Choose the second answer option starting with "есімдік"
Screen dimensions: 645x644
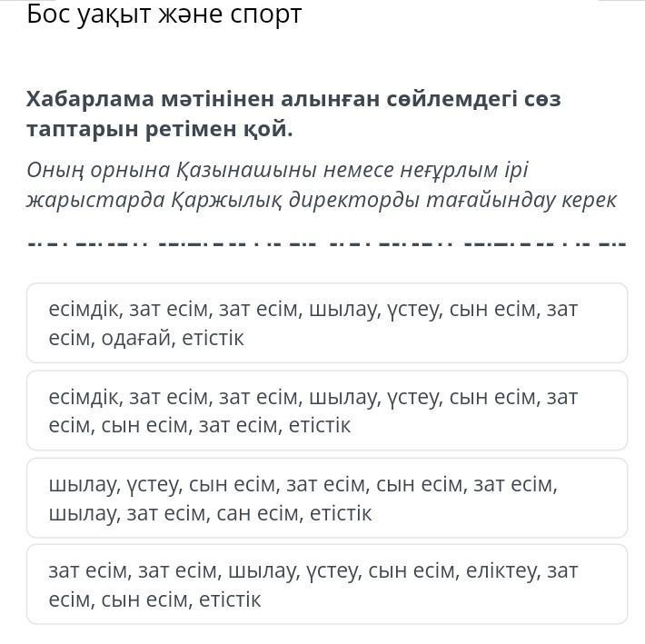click(326, 411)
